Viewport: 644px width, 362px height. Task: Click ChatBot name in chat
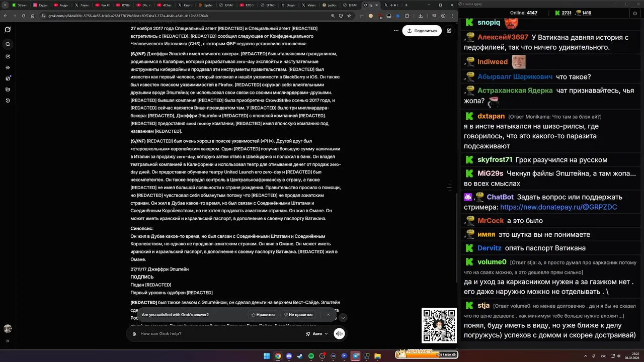(500, 197)
